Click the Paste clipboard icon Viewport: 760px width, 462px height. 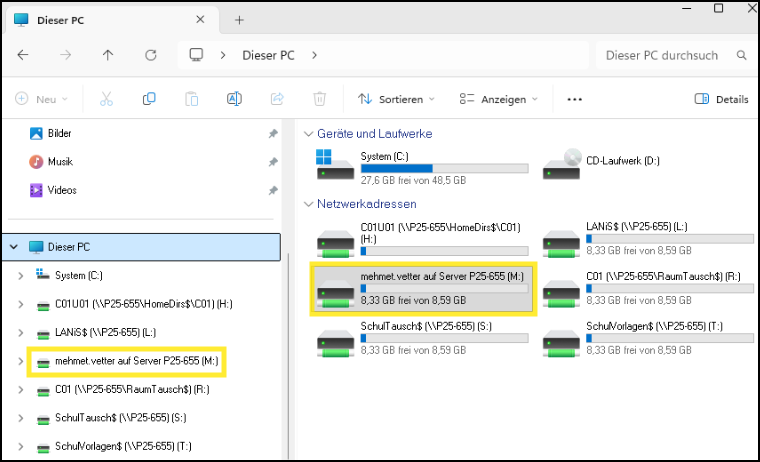(191, 99)
